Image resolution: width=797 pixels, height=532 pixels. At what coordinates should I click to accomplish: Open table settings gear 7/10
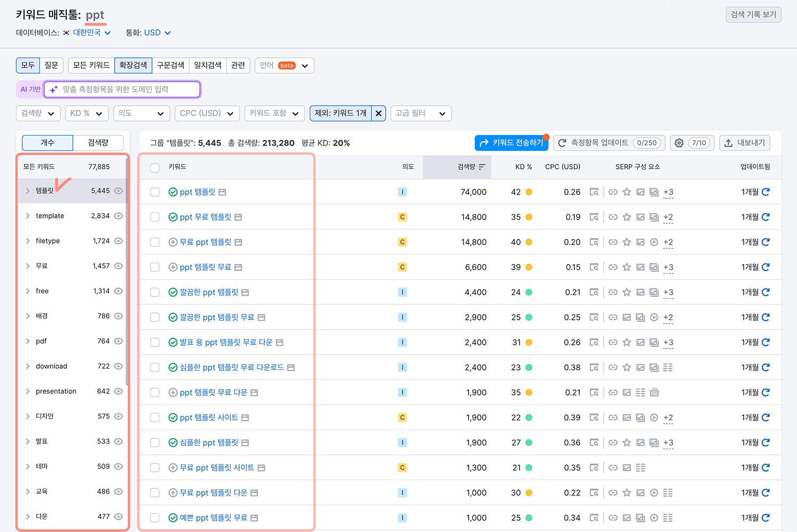[692, 143]
